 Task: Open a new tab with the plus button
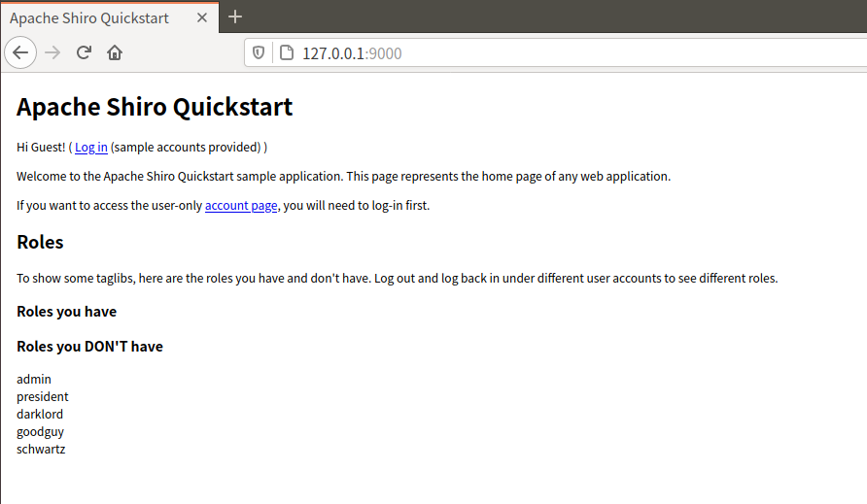(x=235, y=17)
